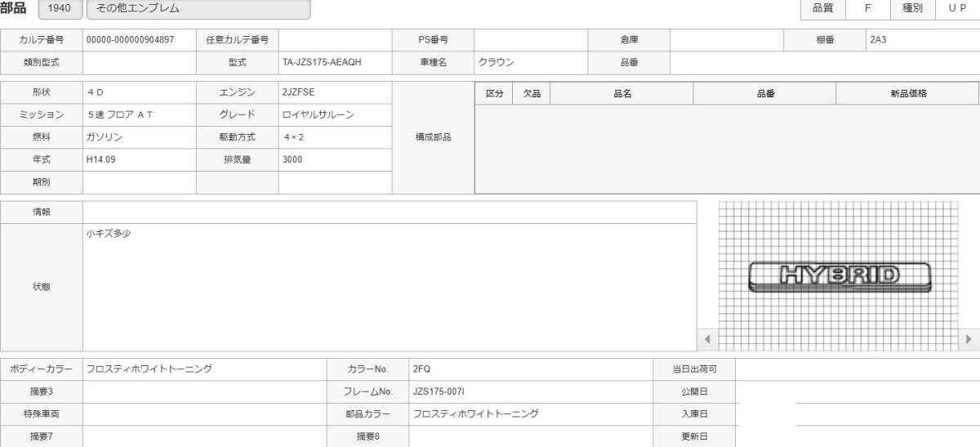
Task: Open the HYBRID emblem thumbnail image
Action: 840,276
